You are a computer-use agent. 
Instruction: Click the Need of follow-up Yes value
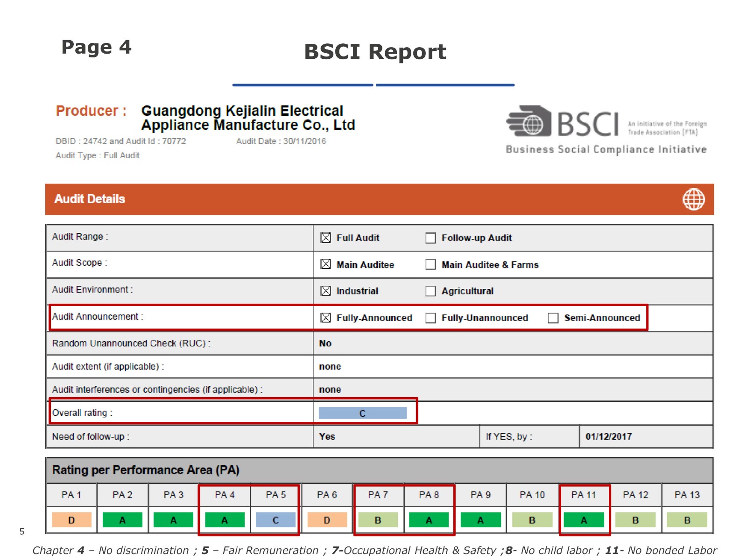327,436
